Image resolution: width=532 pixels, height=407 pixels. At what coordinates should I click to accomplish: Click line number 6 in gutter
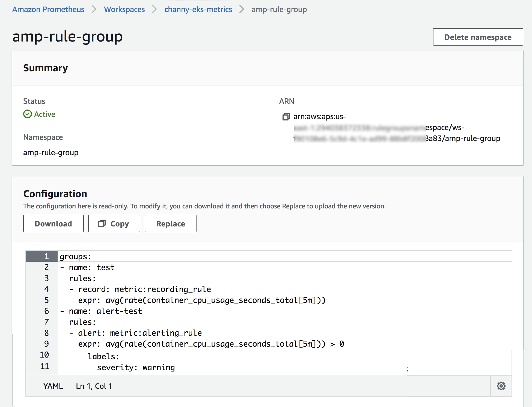pos(46,311)
